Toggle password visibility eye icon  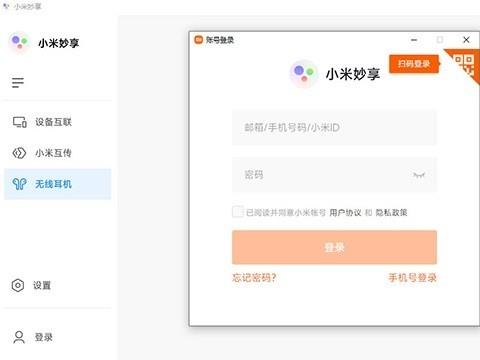(419, 175)
